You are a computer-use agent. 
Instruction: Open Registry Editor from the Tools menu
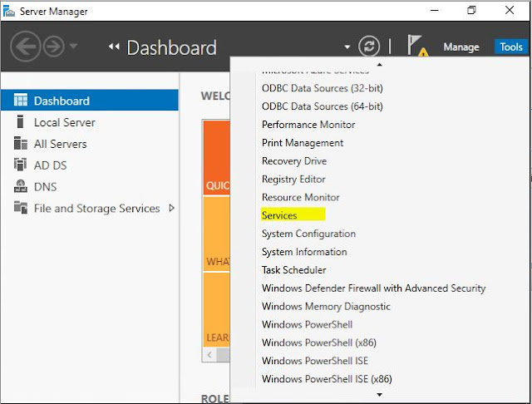(293, 179)
